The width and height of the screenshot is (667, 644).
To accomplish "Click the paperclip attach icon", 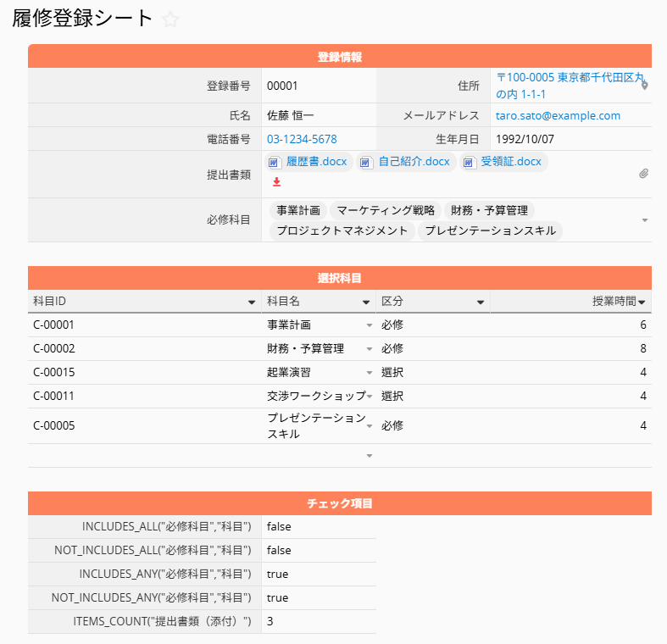I will point(643,174).
